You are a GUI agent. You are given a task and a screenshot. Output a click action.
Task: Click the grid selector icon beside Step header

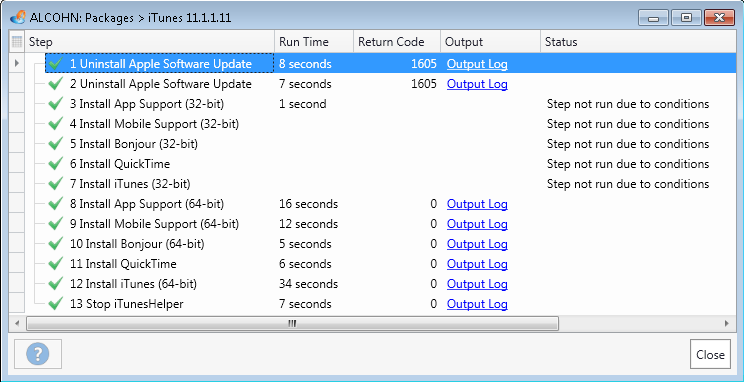point(17,42)
